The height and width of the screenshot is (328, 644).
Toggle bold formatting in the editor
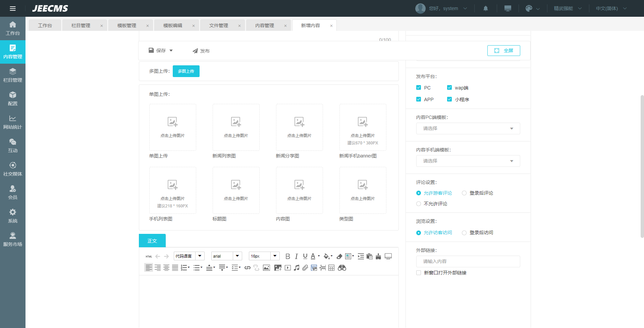pyautogui.click(x=287, y=256)
